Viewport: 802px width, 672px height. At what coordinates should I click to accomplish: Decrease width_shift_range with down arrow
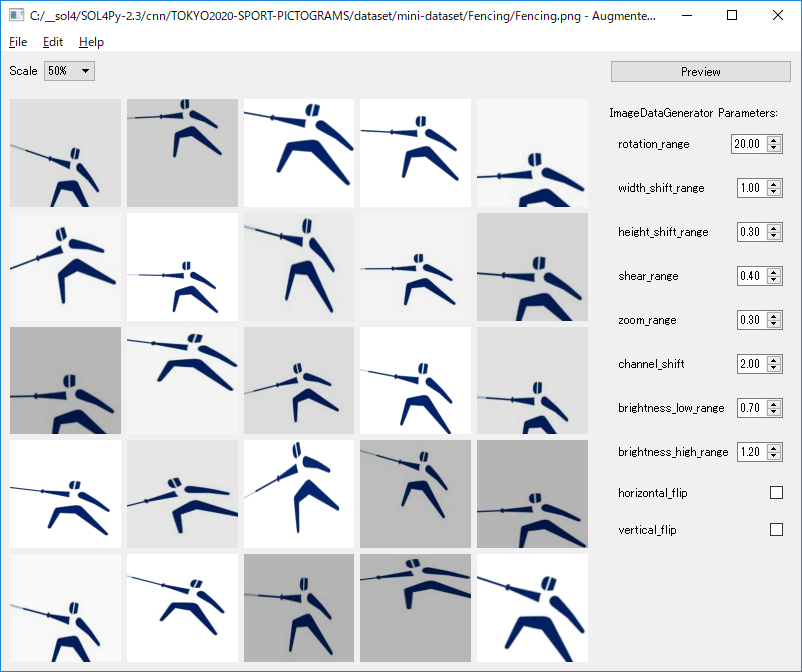tap(774, 192)
